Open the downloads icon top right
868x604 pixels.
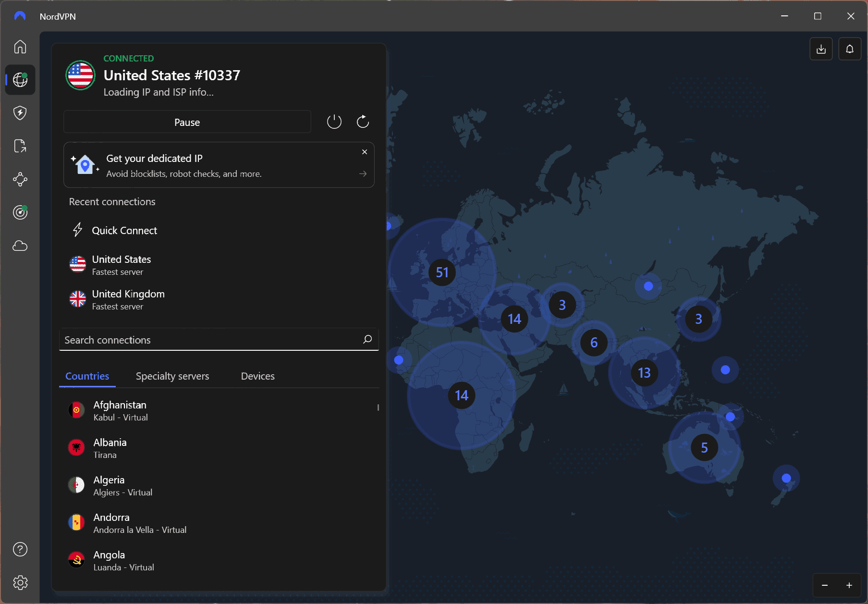821,49
